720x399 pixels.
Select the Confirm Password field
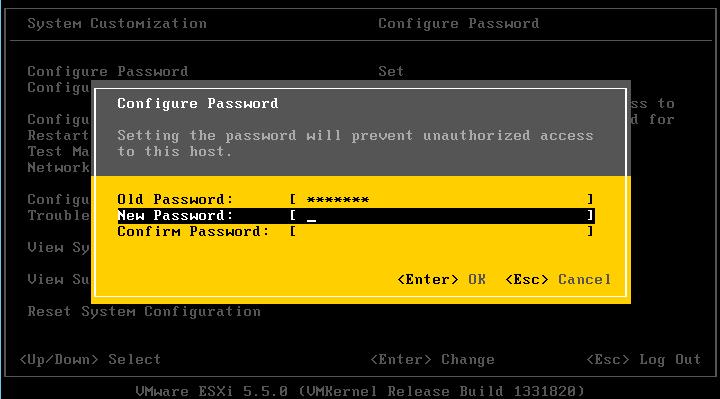tap(441, 231)
